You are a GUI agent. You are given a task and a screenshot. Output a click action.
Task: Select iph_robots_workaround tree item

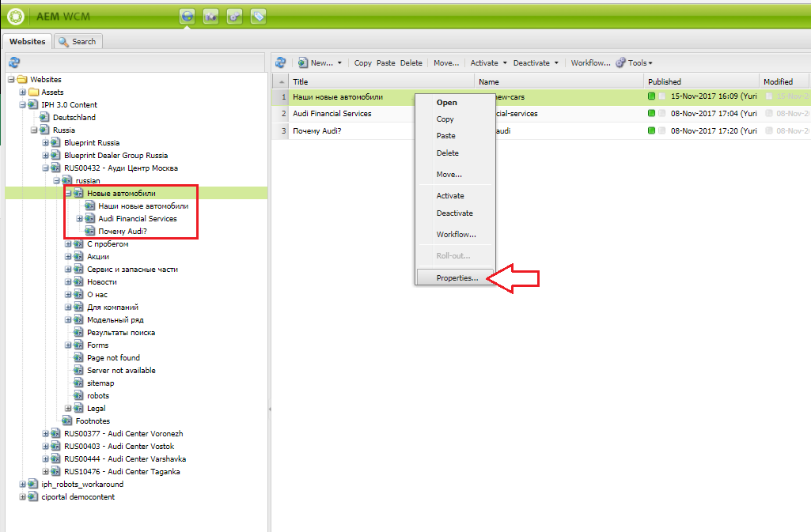coord(82,484)
